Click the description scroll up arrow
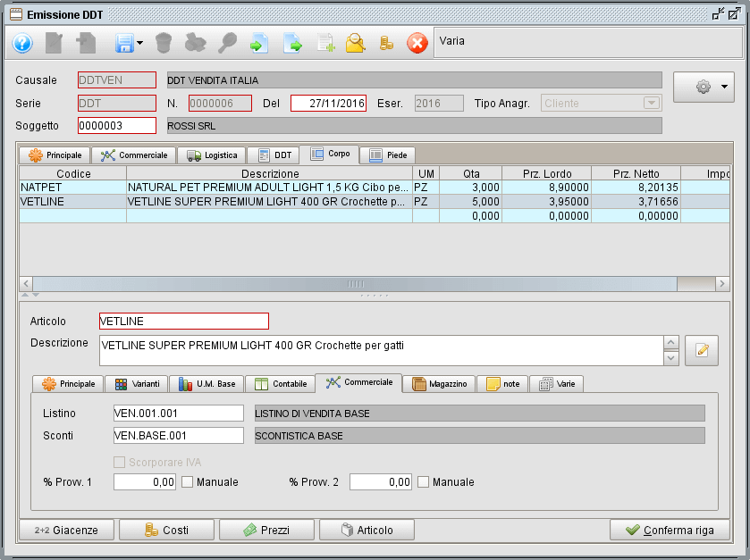 point(671,343)
